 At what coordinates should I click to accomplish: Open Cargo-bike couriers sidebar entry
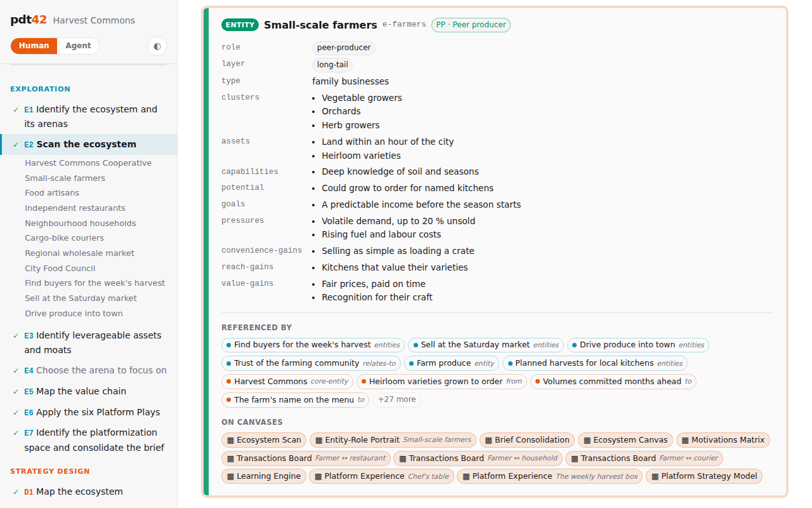tap(65, 238)
